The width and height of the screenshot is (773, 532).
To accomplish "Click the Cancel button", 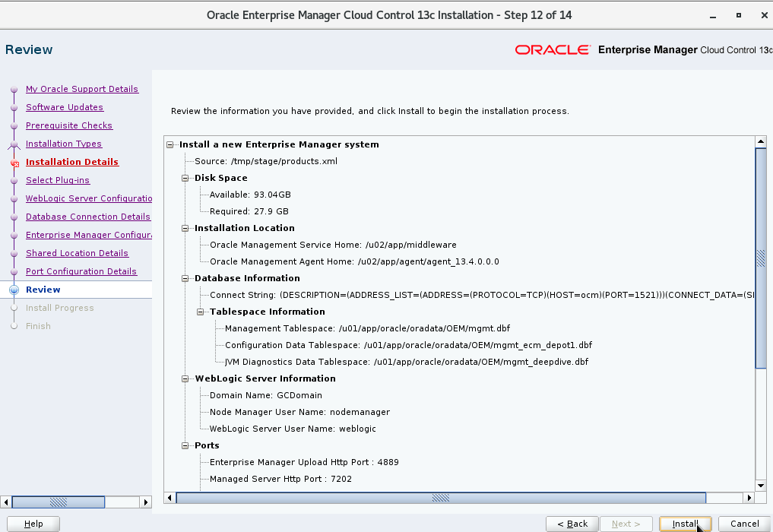I will click(x=744, y=524).
